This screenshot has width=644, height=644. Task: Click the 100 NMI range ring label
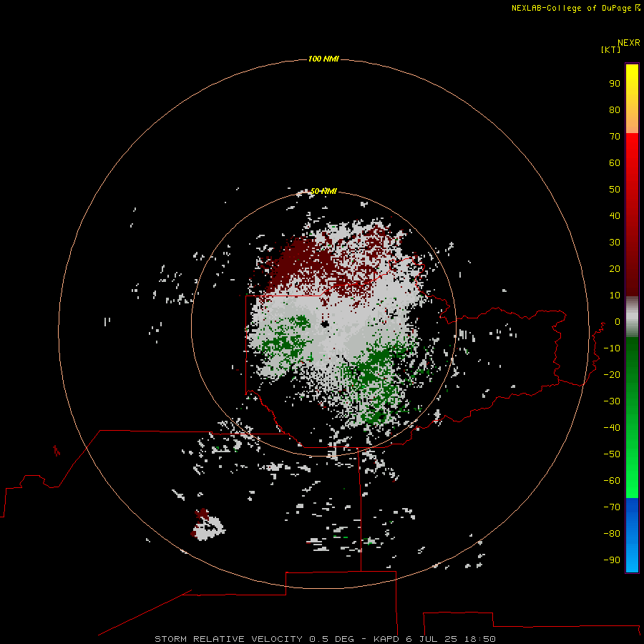tap(323, 59)
